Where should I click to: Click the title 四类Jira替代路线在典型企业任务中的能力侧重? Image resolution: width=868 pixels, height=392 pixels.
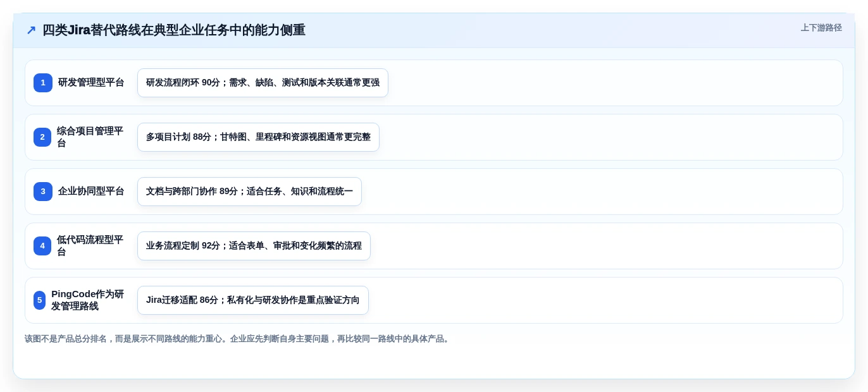click(174, 30)
